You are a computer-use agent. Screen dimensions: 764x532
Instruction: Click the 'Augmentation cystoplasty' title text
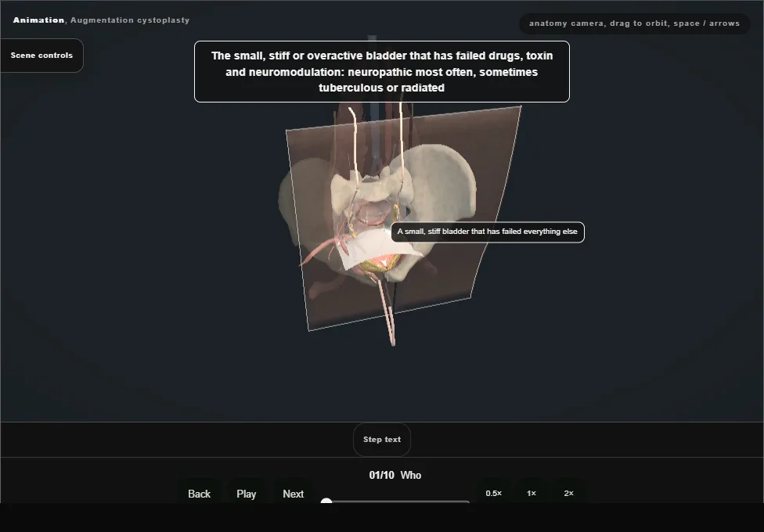coord(130,20)
